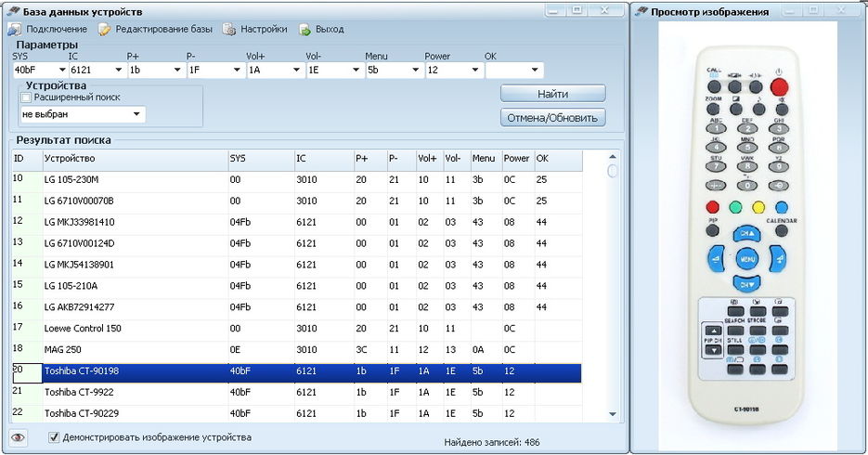The image size is (868, 455).
Task: Click the ID cell 20 in selected row
Action: pos(27,373)
